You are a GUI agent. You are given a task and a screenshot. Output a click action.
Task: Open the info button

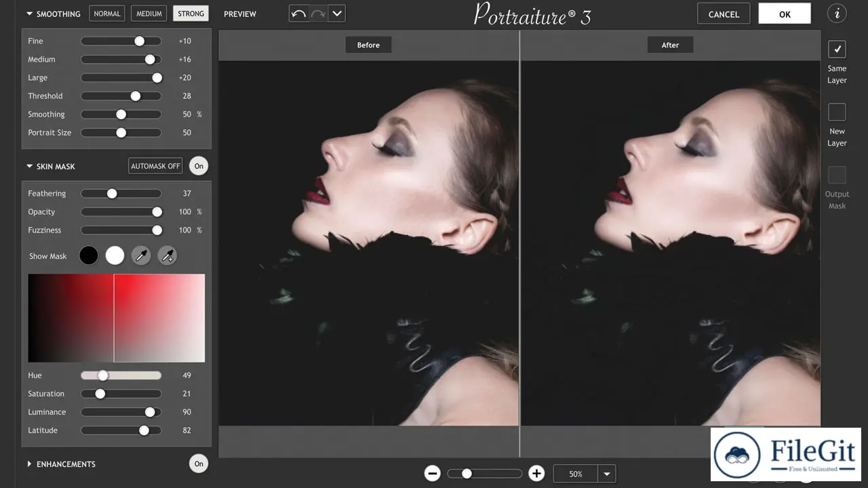pyautogui.click(x=837, y=13)
